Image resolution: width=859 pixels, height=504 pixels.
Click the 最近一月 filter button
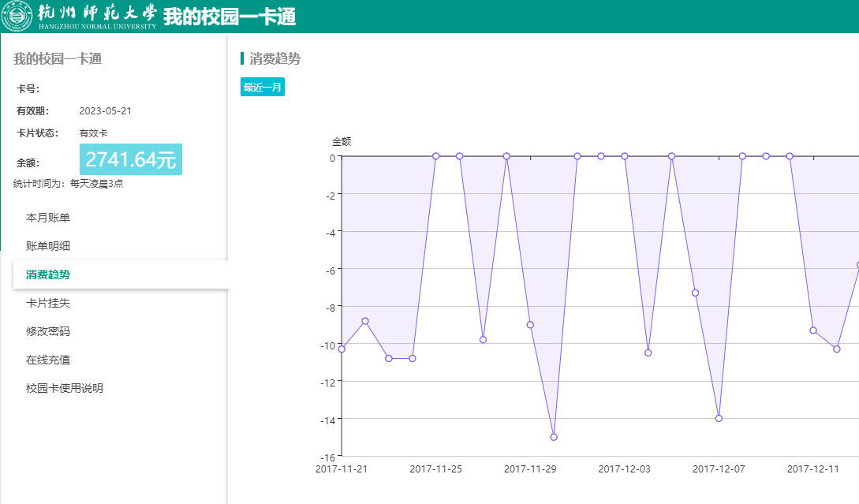(263, 87)
